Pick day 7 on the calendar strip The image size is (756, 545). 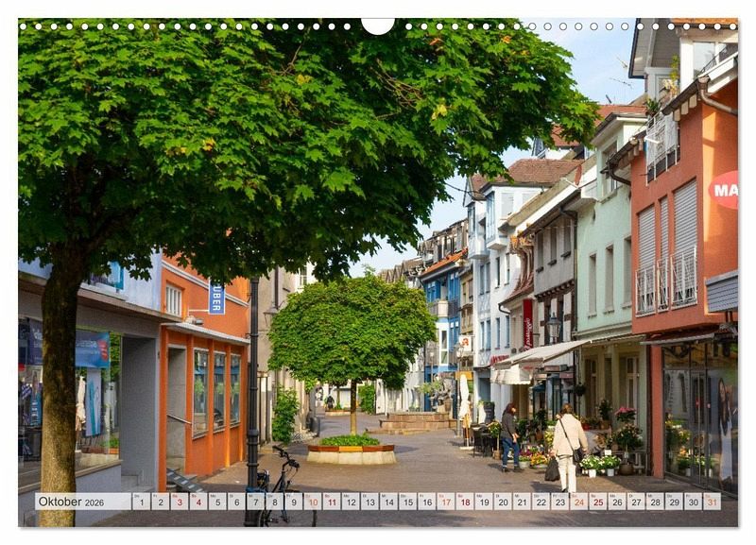point(255,502)
